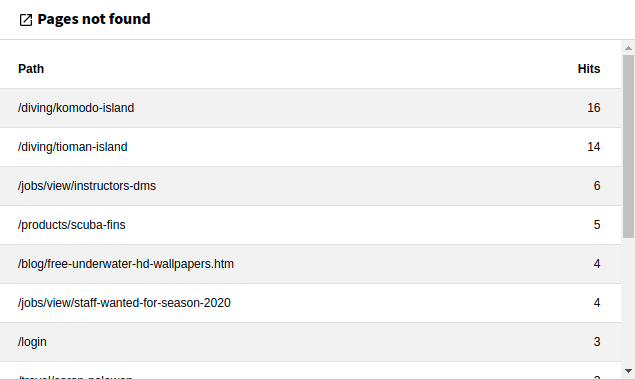Open the Pages not found external link icon
Image resolution: width=635 pixels, height=380 pixels.
26,20
